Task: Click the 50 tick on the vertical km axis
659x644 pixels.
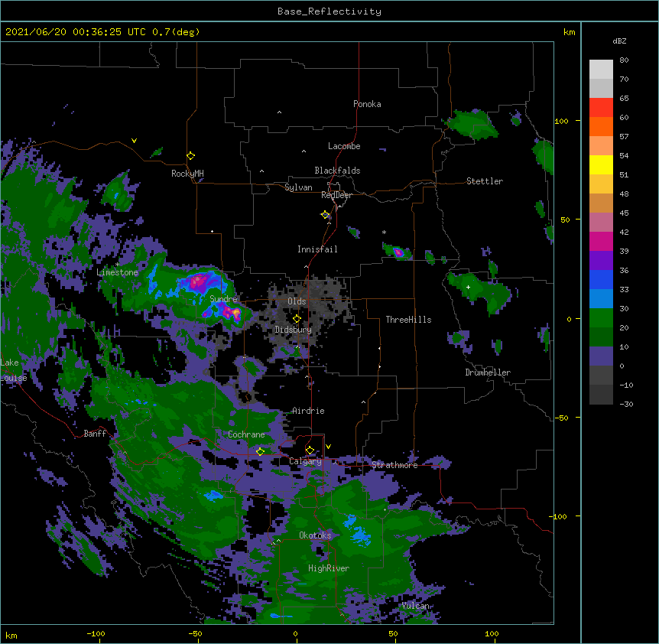Action: click(x=565, y=220)
